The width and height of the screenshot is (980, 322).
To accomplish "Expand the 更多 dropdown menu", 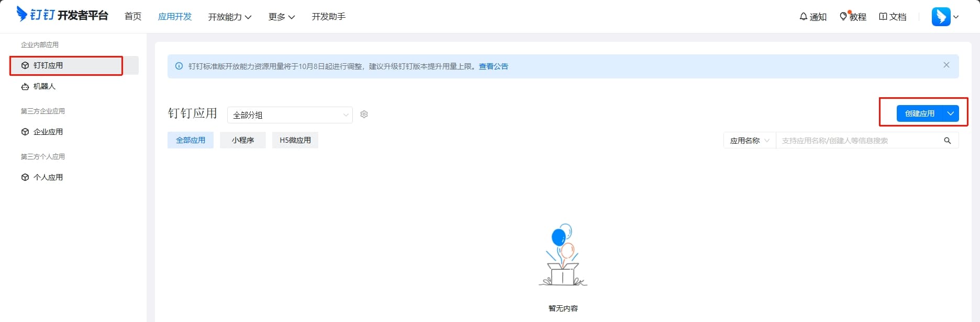I will [282, 17].
